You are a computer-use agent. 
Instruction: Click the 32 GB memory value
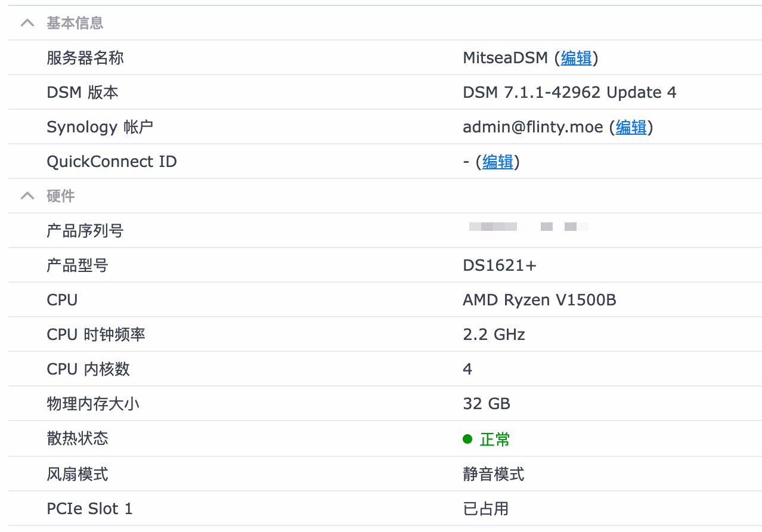[487, 404]
